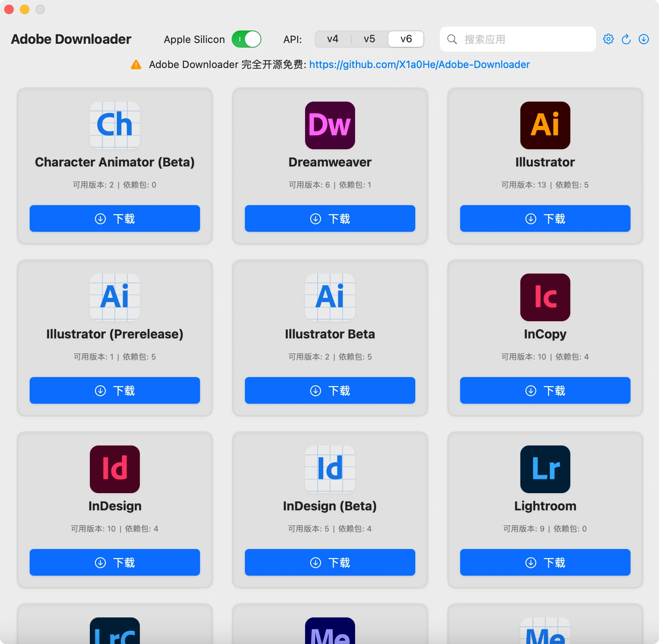The height and width of the screenshot is (644, 659).
Task: Click the Lightroom app icon
Action: (545, 469)
